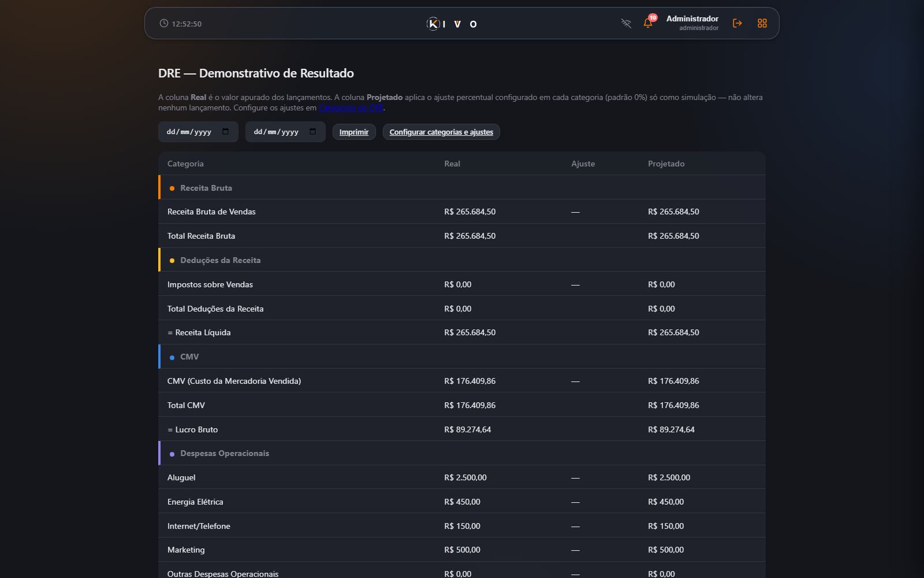924x578 pixels.
Task: Click the DRE — Demonstrativo de Resultado heading
Action: [256, 73]
